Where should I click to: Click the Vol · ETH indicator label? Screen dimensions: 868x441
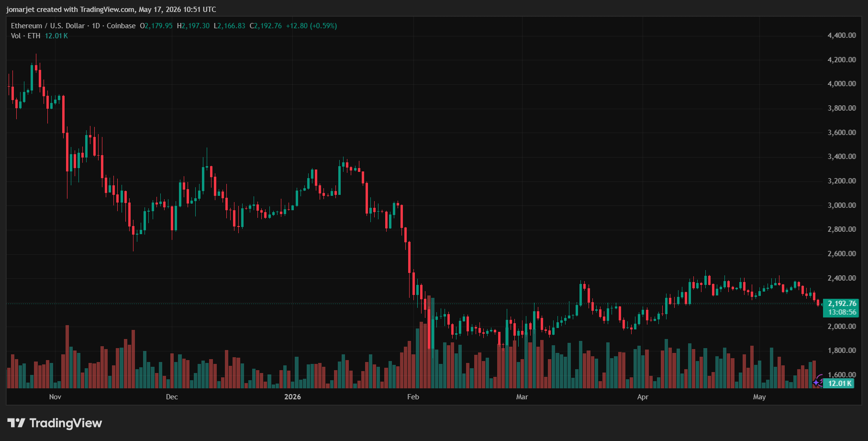coord(26,36)
